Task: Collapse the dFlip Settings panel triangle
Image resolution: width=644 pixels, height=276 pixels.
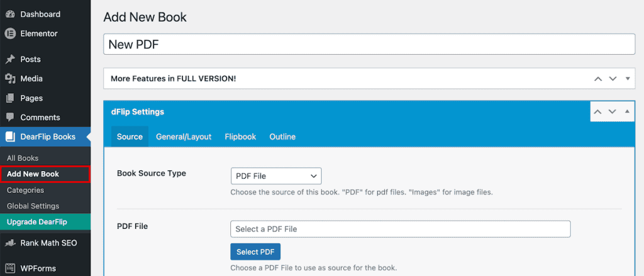Action: (627, 111)
